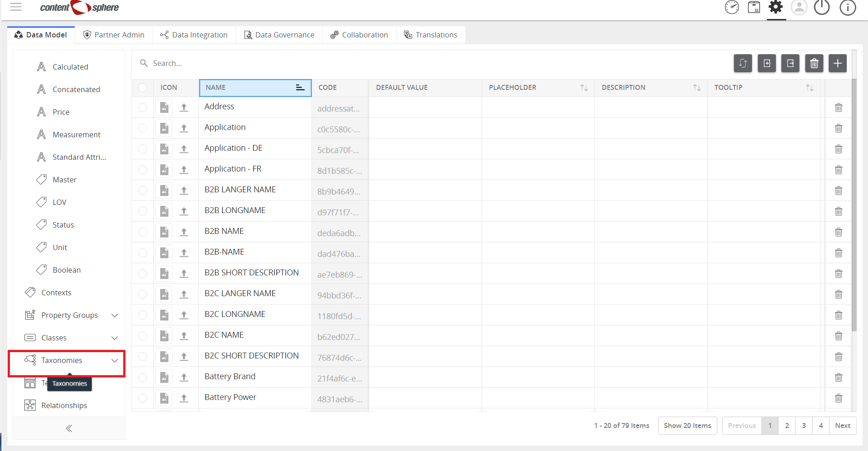Click image placeholder for B2B-NAME row
868x451 pixels.
point(164,253)
